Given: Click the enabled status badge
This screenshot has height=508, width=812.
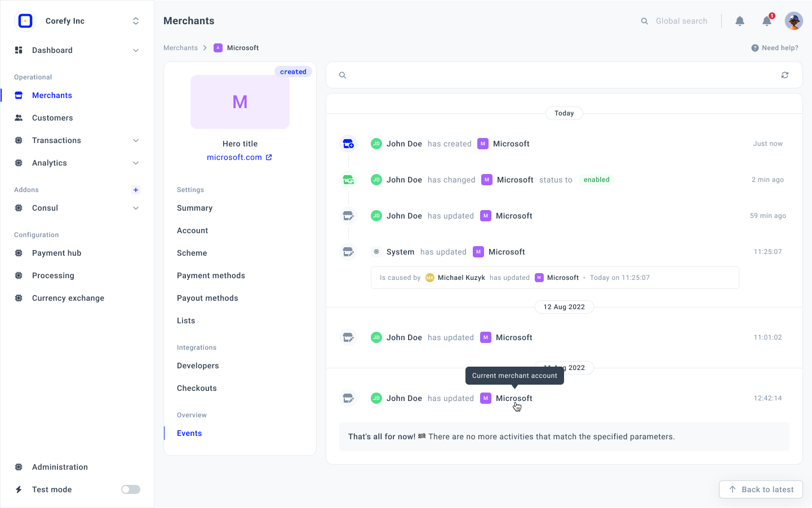Looking at the screenshot, I should pos(597,180).
